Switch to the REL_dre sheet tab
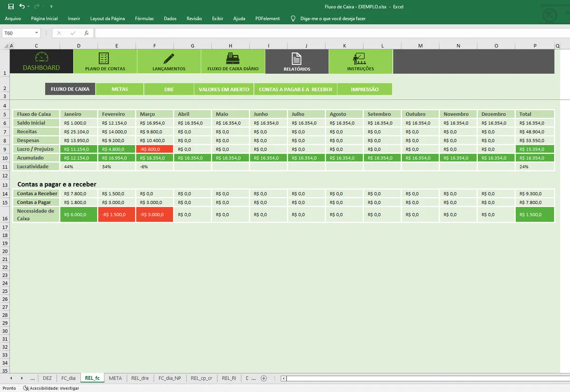The width and height of the screenshot is (570, 392). coord(140,378)
